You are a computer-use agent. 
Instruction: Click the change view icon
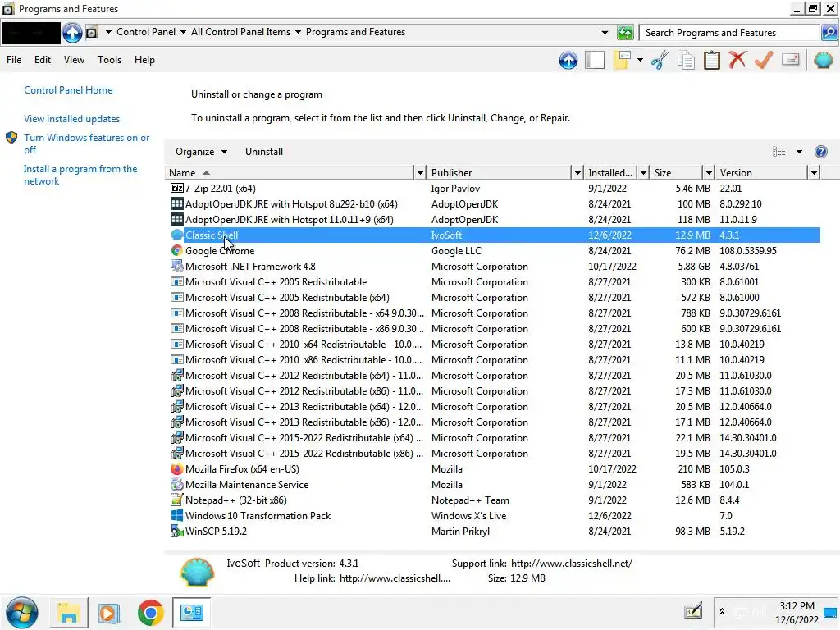pos(779,152)
